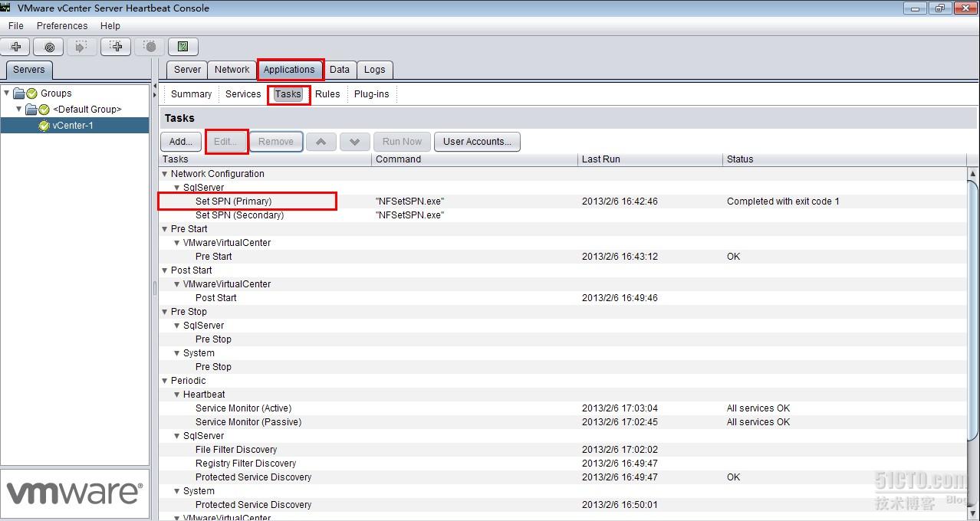Select the Set SPN (Secondary) task row
The width and height of the screenshot is (980, 521).
(x=563, y=215)
